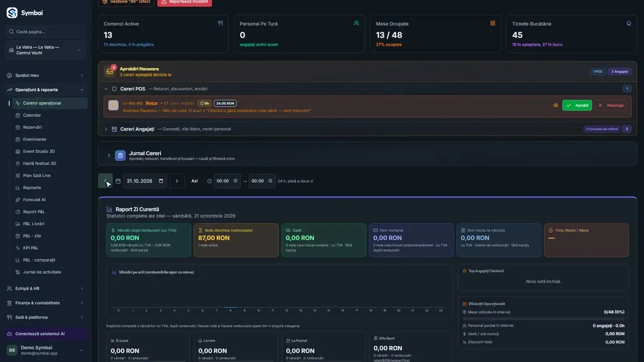Collapse the Cereri POS group
This screenshot has width=644, height=362.
coord(106,89)
